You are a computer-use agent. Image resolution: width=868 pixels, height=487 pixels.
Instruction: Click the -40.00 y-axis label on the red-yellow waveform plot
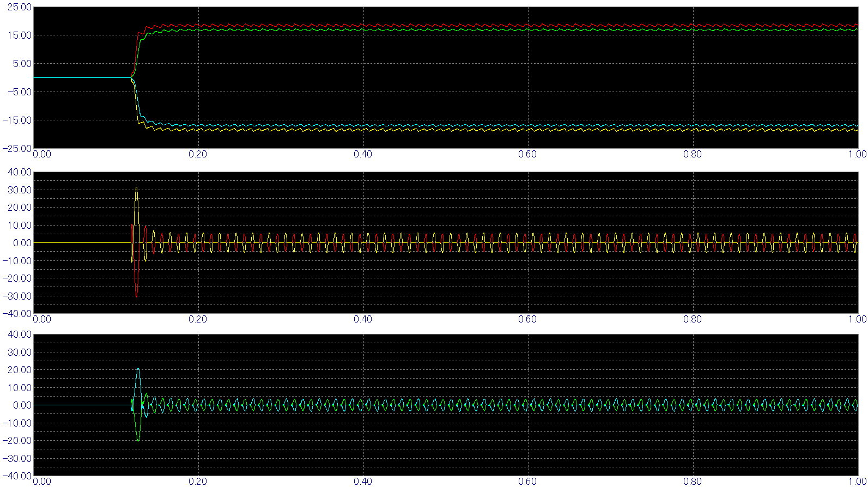point(17,314)
